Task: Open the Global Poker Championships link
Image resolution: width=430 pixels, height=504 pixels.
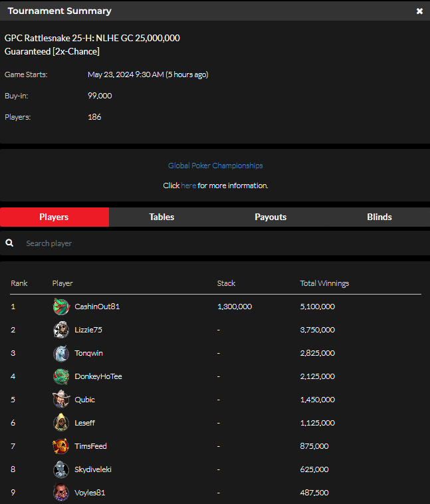Action: point(215,166)
